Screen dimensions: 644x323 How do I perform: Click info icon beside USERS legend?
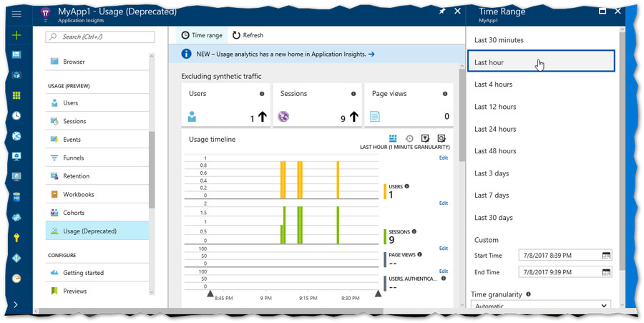[407, 186]
